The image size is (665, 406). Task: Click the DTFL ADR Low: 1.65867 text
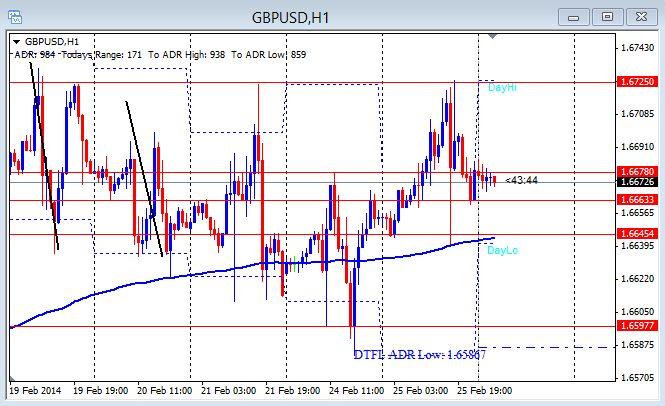(420, 354)
